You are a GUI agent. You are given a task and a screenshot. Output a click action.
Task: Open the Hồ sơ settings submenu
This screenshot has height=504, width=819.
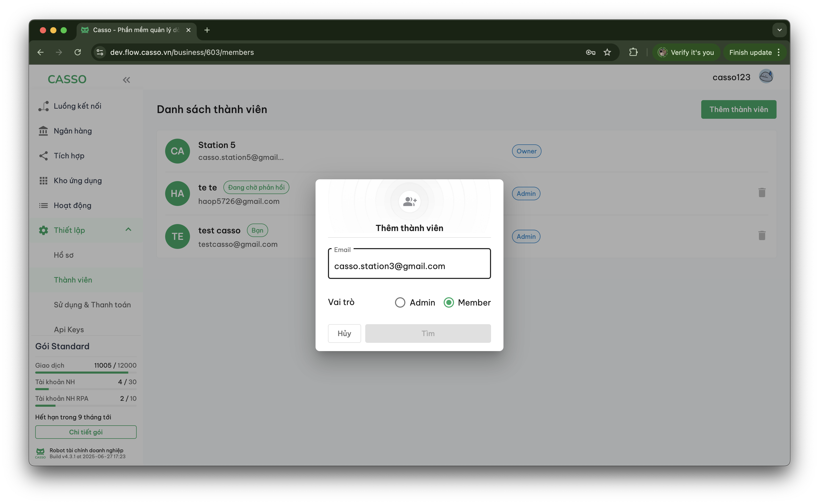(64, 255)
